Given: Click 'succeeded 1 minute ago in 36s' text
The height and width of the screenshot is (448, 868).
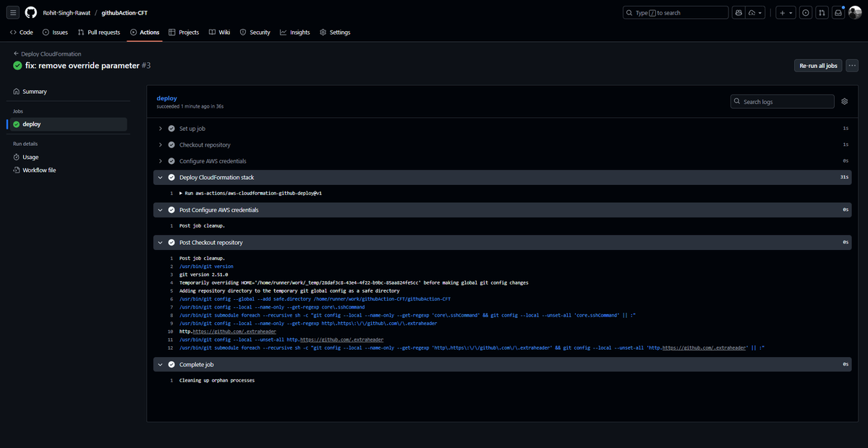Looking at the screenshot, I should point(190,106).
